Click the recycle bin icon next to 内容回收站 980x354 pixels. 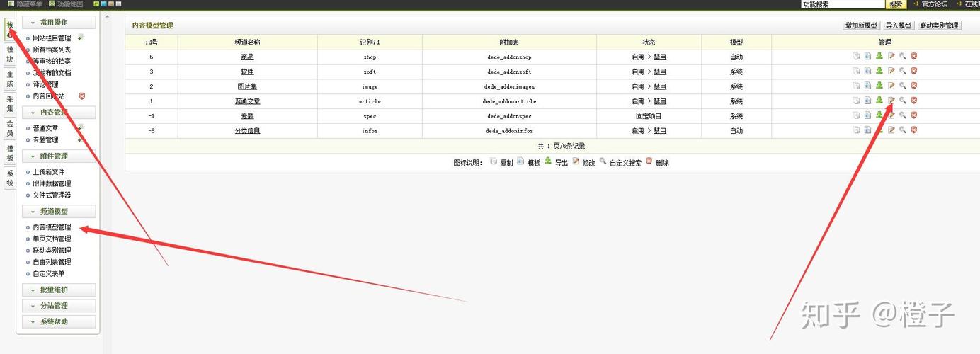coord(81,96)
